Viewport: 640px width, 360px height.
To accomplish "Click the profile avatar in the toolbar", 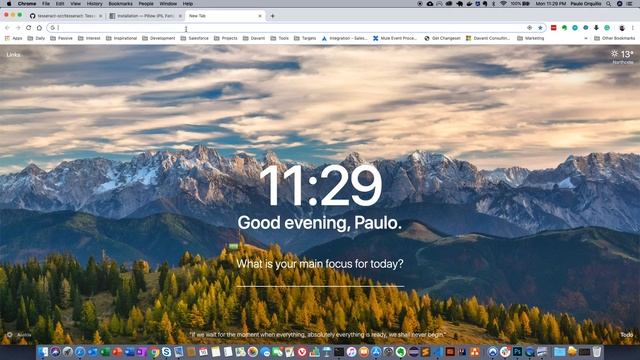I will 622,28.
